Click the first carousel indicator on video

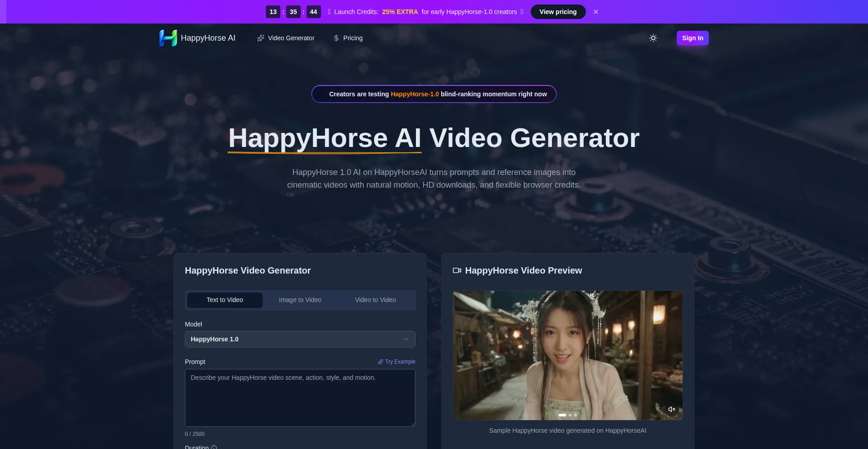pyautogui.click(x=562, y=415)
